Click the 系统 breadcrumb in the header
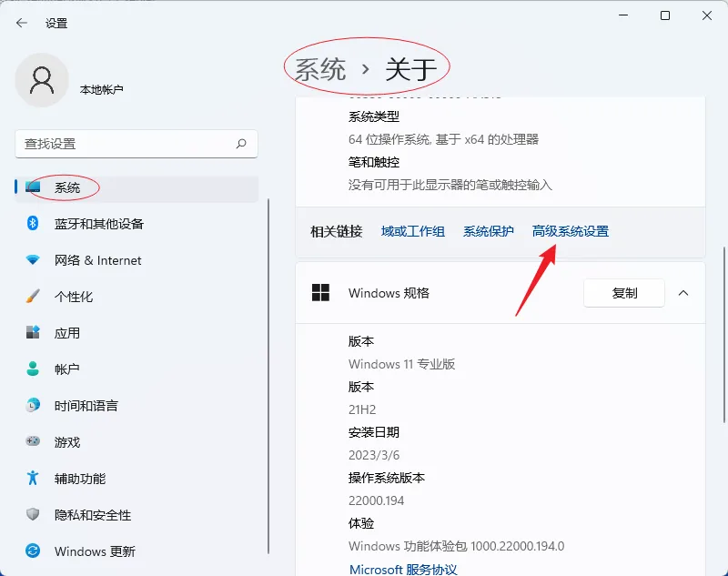Image resolution: width=728 pixels, height=576 pixels. (320, 70)
